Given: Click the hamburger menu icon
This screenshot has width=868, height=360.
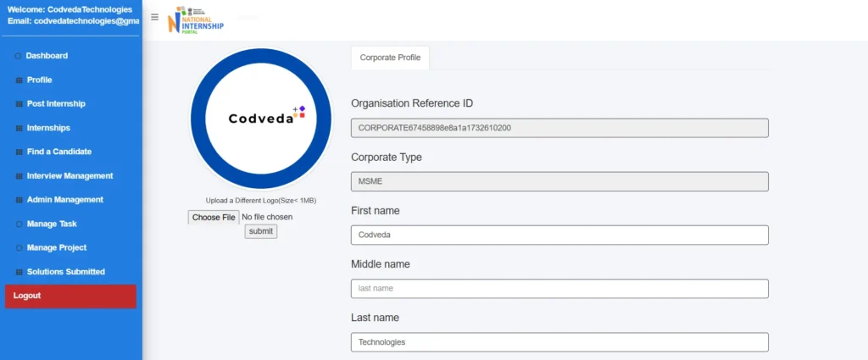Looking at the screenshot, I should coord(154,17).
